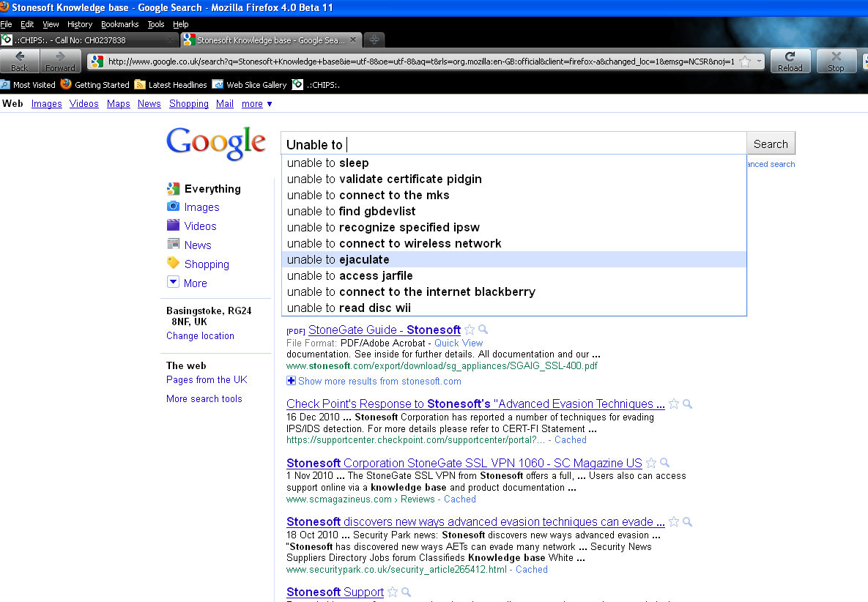This screenshot has height=602, width=868.
Task: Reload the page with Reload button
Action: coord(790,61)
